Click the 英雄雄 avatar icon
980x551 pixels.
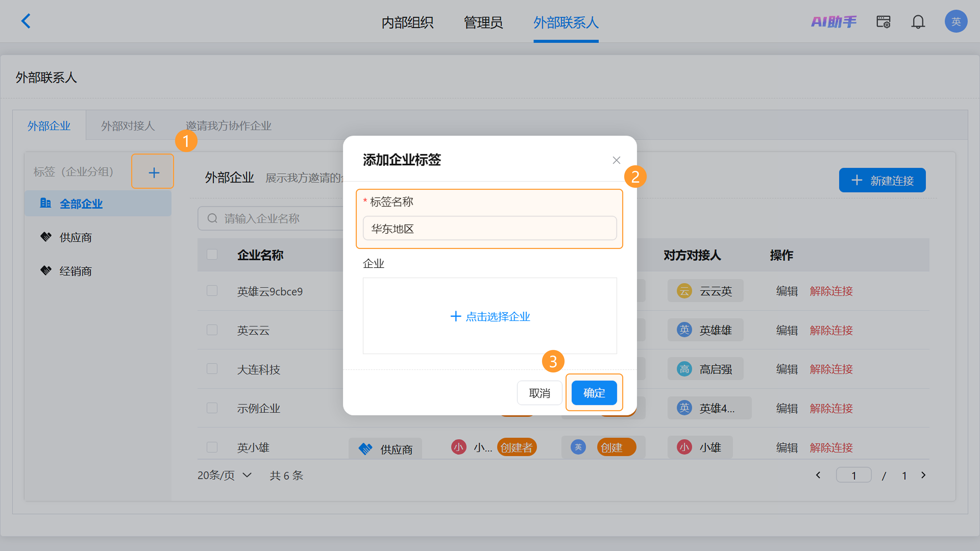(x=684, y=330)
